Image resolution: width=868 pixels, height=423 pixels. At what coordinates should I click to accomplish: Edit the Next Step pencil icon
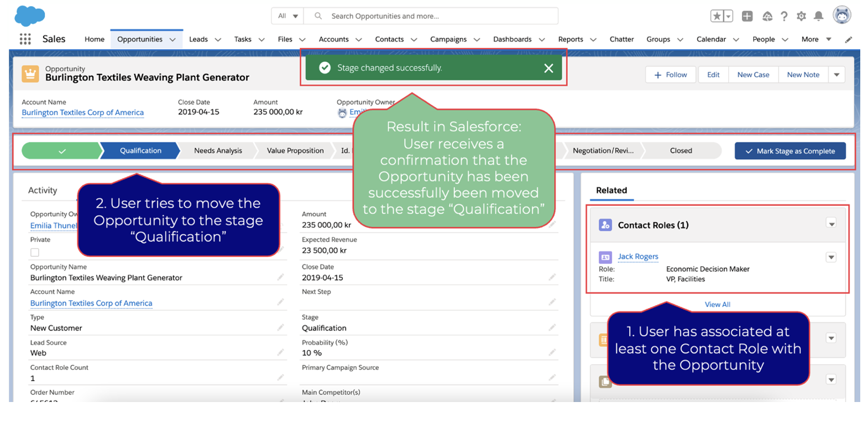click(552, 302)
